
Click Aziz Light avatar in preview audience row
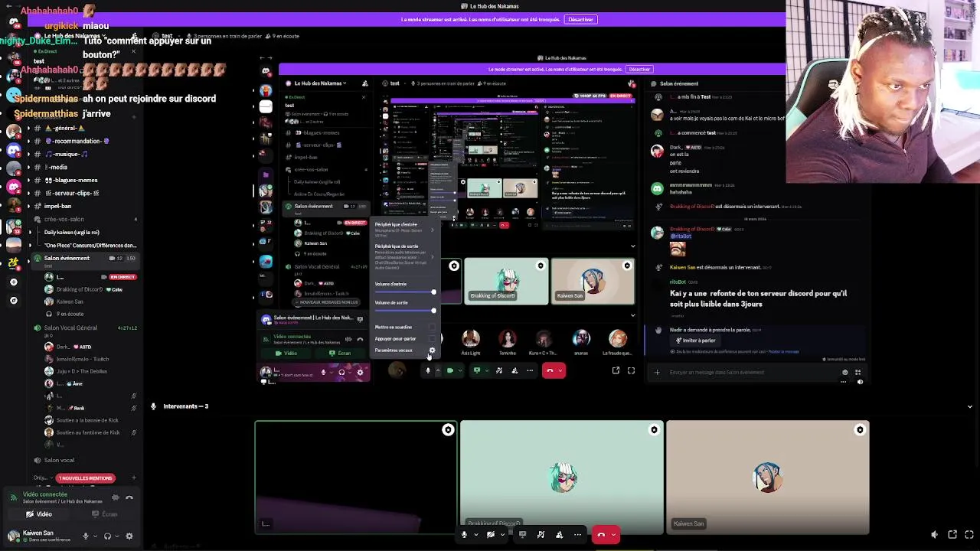click(x=471, y=339)
